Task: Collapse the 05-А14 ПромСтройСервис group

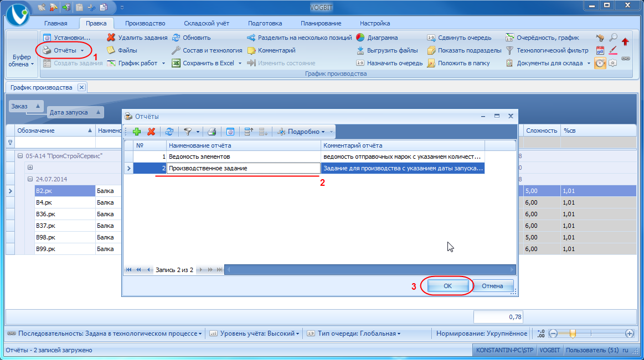Action: [x=20, y=156]
